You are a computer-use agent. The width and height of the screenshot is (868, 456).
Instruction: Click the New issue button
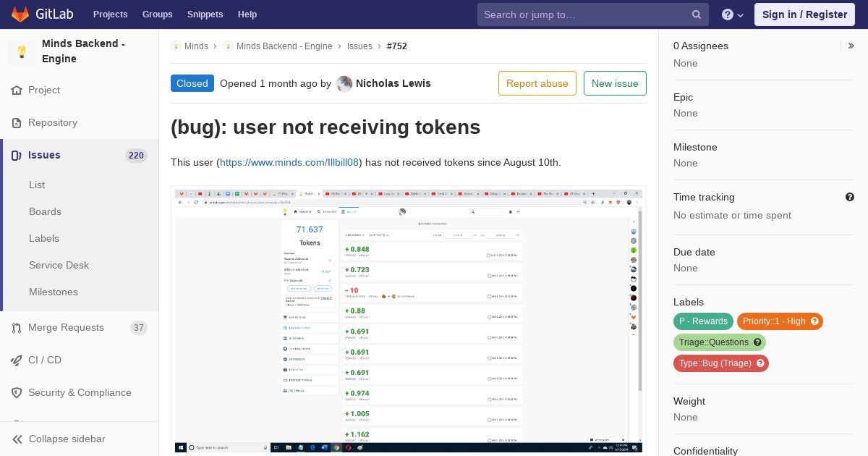point(615,83)
